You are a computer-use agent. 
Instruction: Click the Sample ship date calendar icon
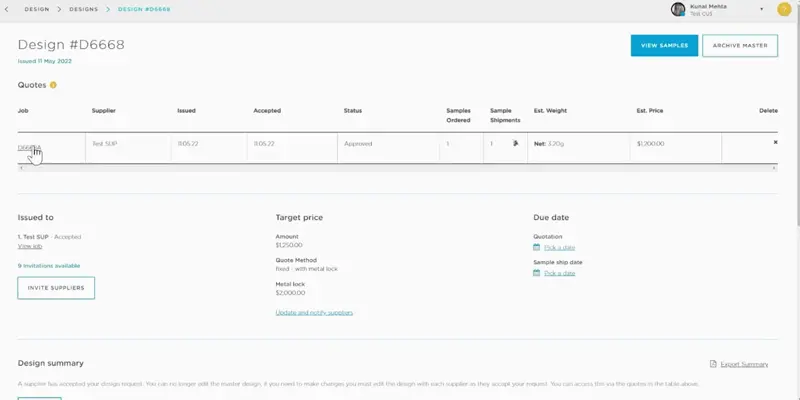(537, 273)
